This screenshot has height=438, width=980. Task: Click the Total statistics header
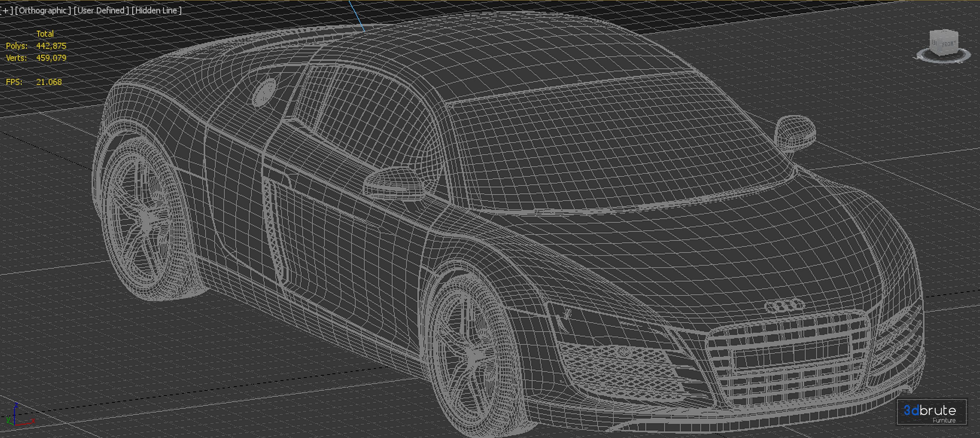(45, 34)
